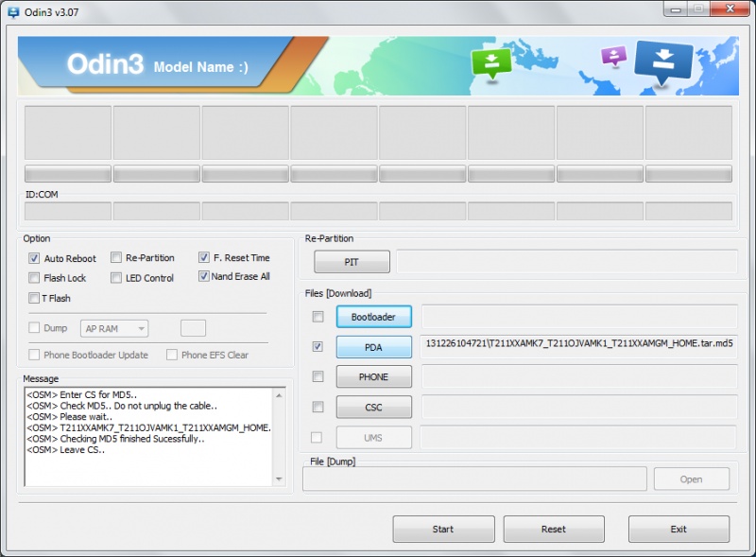Open the AP RAM dropdown
This screenshot has height=557, width=756.
click(114, 329)
